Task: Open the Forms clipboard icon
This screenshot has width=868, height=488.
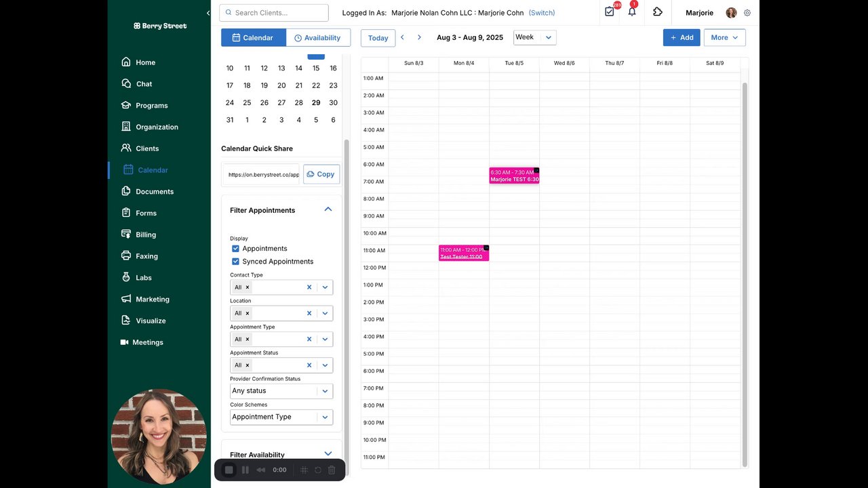Action: 126,213
